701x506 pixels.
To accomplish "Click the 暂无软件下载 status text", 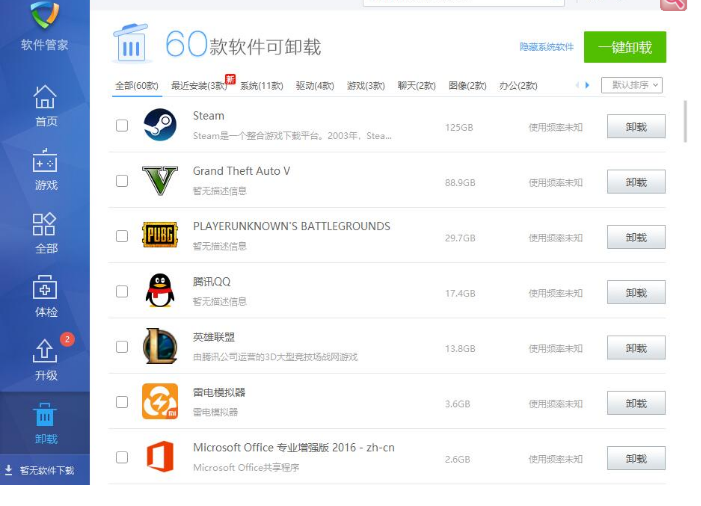I will pyautogui.click(x=47, y=470).
